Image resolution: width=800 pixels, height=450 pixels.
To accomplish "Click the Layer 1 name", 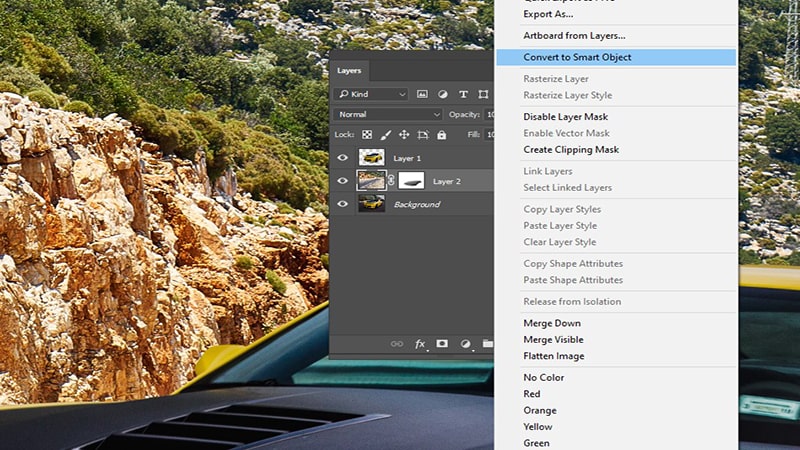I will (x=407, y=158).
